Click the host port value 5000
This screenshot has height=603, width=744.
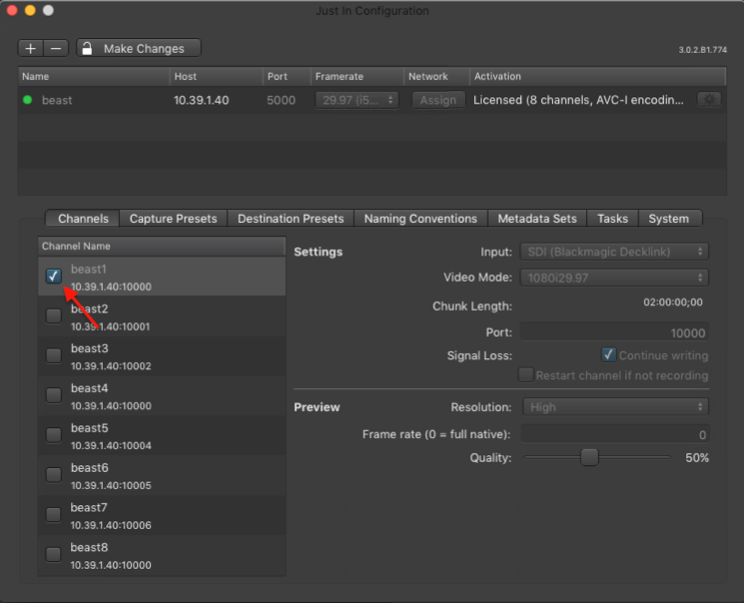(281, 101)
